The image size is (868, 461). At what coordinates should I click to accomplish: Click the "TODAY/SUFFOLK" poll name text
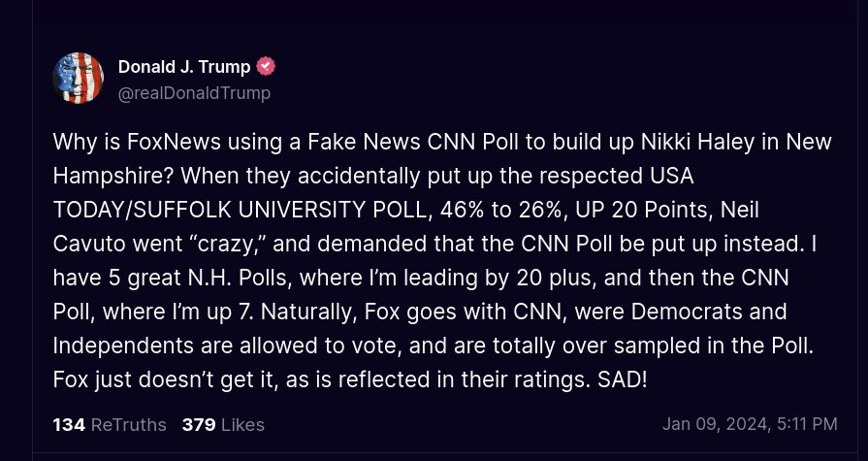pyautogui.click(x=143, y=210)
